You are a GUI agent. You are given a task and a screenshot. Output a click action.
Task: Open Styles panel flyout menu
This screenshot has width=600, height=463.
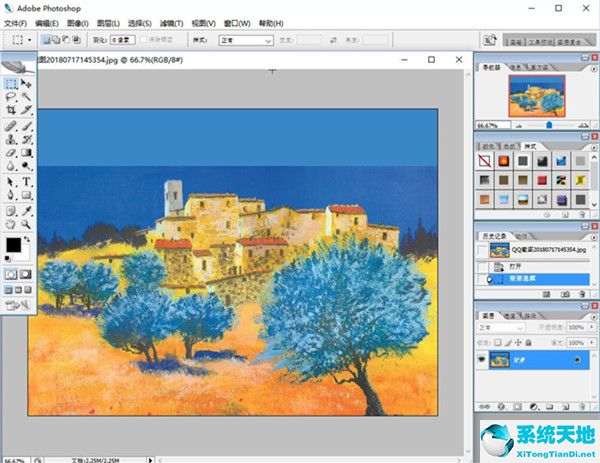point(594,147)
